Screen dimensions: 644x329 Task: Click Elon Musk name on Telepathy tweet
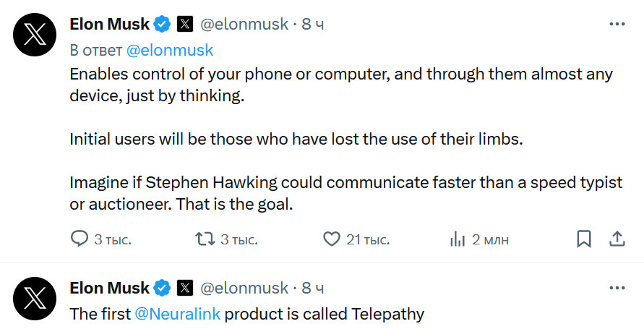(x=109, y=288)
